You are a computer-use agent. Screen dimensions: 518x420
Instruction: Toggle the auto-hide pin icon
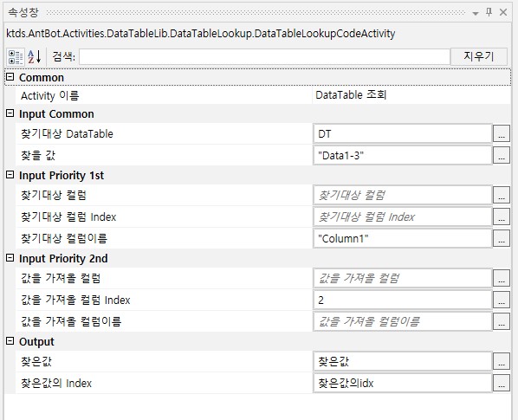(489, 12)
